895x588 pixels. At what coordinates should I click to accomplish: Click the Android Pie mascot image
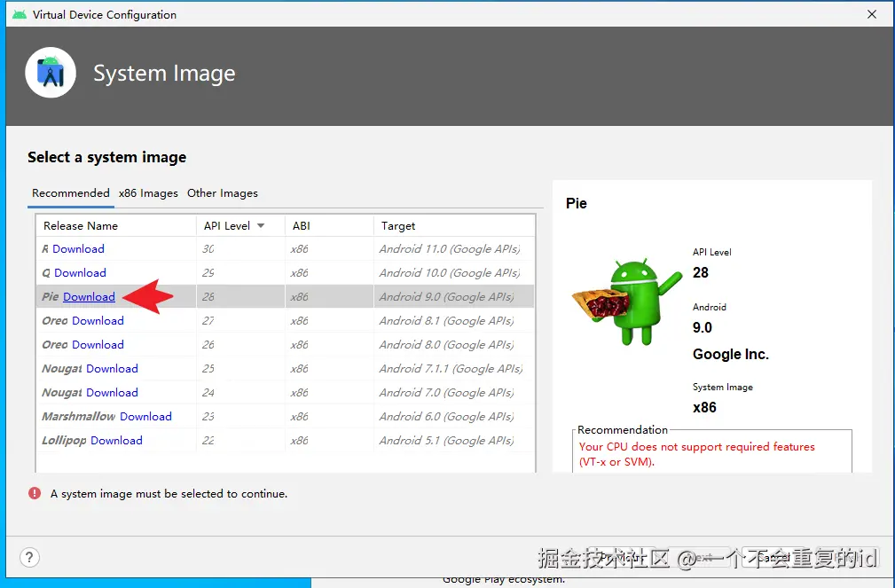pyautogui.click(x=627, y=302)
